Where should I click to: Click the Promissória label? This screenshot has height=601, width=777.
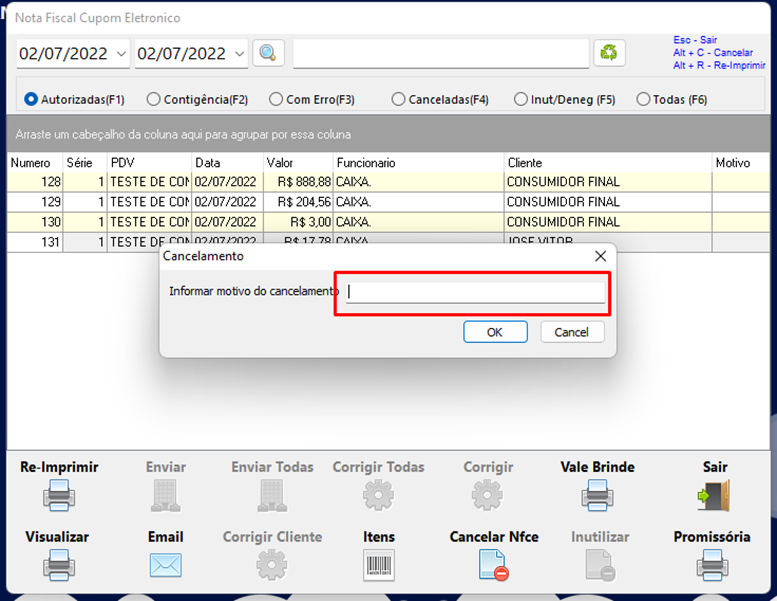712,537
